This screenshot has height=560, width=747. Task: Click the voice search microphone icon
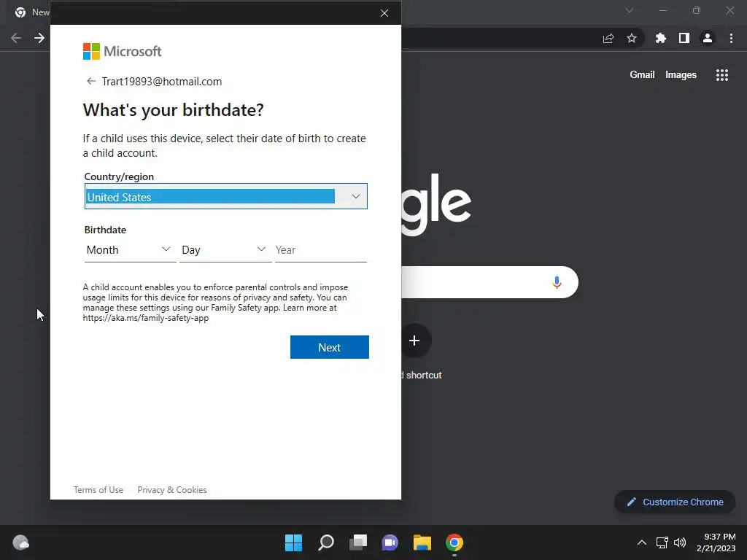[x=557, y=282]
